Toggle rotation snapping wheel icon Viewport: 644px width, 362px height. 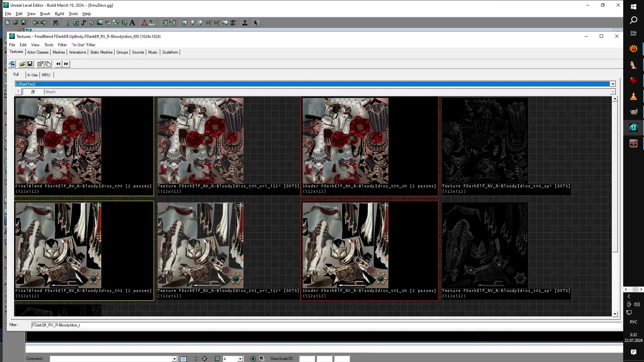coord(253,359)
